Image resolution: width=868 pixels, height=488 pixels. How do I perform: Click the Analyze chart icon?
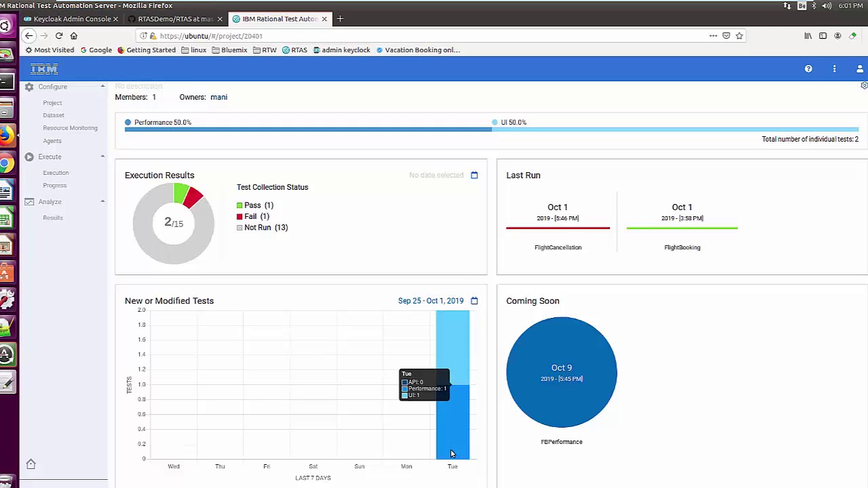pyautogui.click(x=29, y=201)
